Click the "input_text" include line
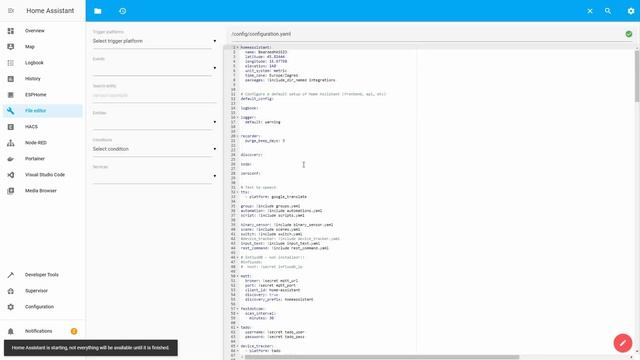The height and width of the screenshot is (360, 640). click(280, 244)
